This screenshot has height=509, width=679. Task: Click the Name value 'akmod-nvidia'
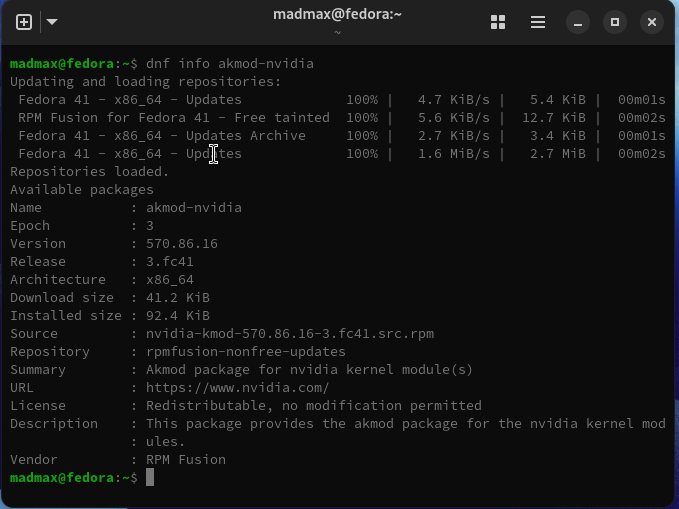pos(194,207)
